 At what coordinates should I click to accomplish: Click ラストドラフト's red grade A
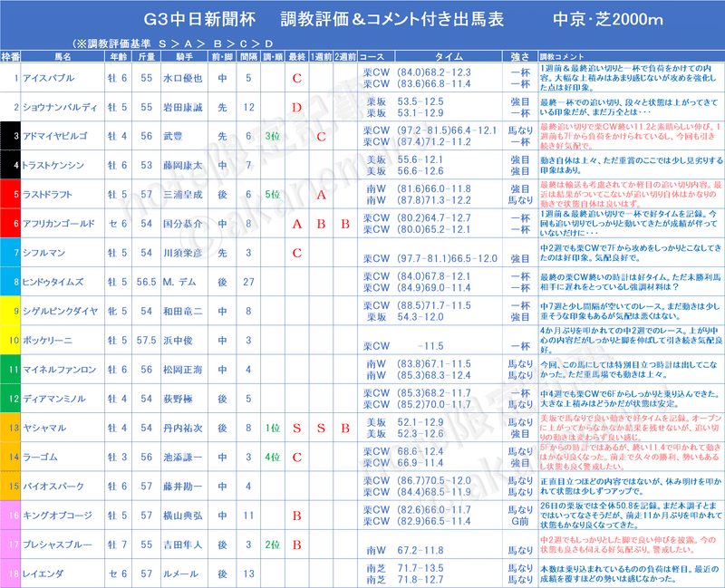(322, 195)
